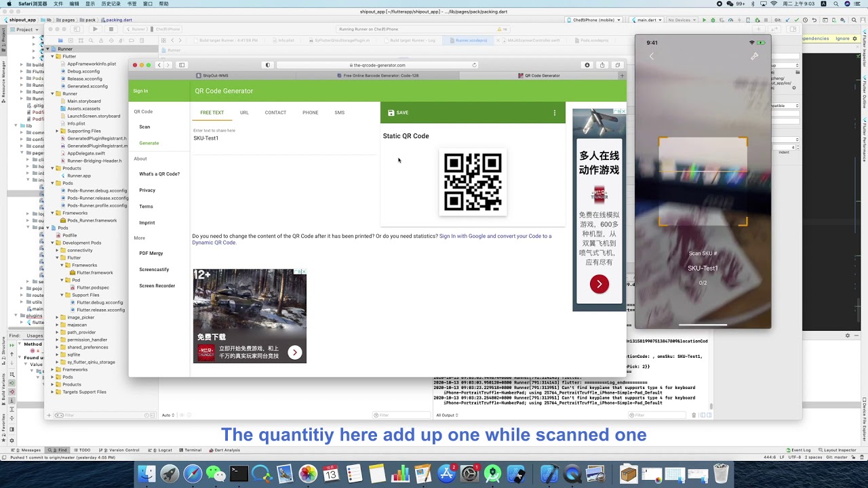Click the SAVE floppy disk icon

[x=391, y=113]
